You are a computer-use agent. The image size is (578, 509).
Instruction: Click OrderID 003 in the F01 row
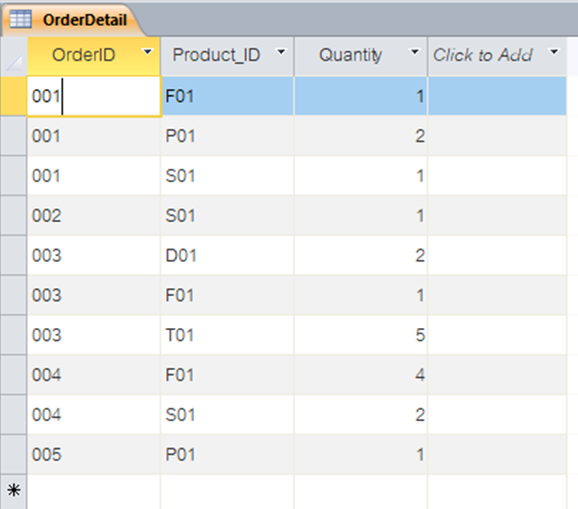click(94, 295)
